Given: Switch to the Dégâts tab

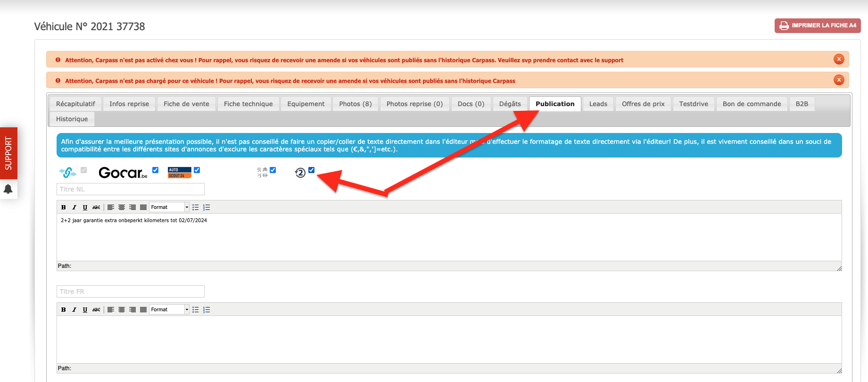Looking at the screenshot, I should (510, 104).
